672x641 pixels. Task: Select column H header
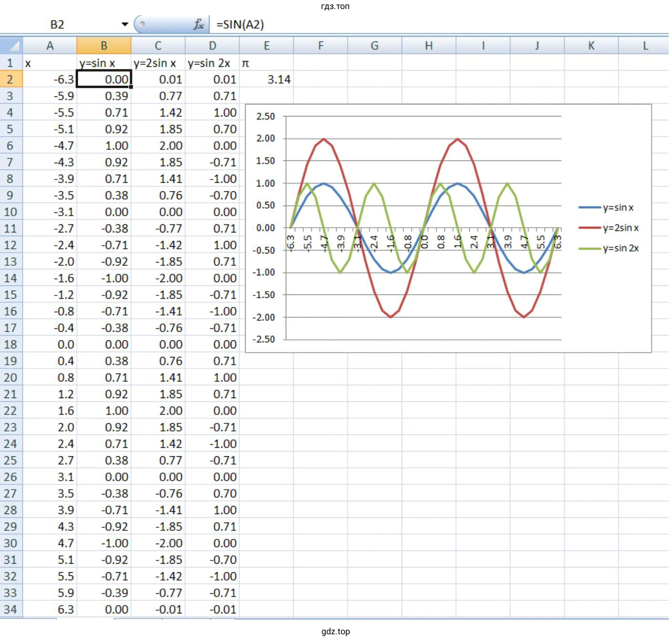429,46
